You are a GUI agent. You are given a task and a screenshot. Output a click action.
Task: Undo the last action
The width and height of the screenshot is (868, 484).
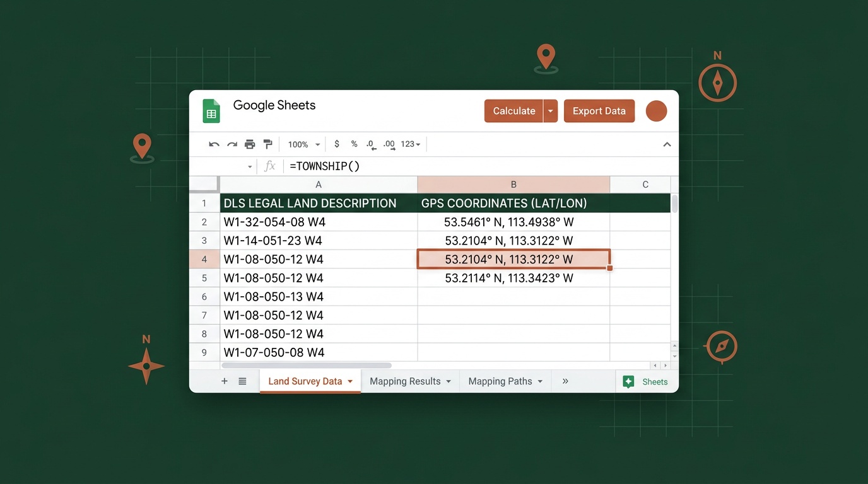tap(214, 144)
